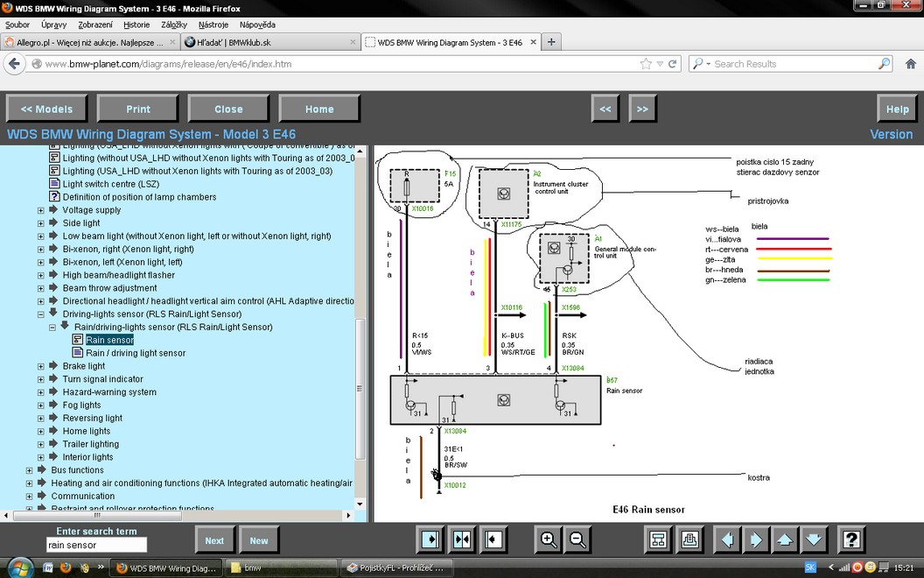Image resolution: width=924 pixels, height=578 pixels.
Task: Pan the diagram down with arrow
Action: pos(813,539)
